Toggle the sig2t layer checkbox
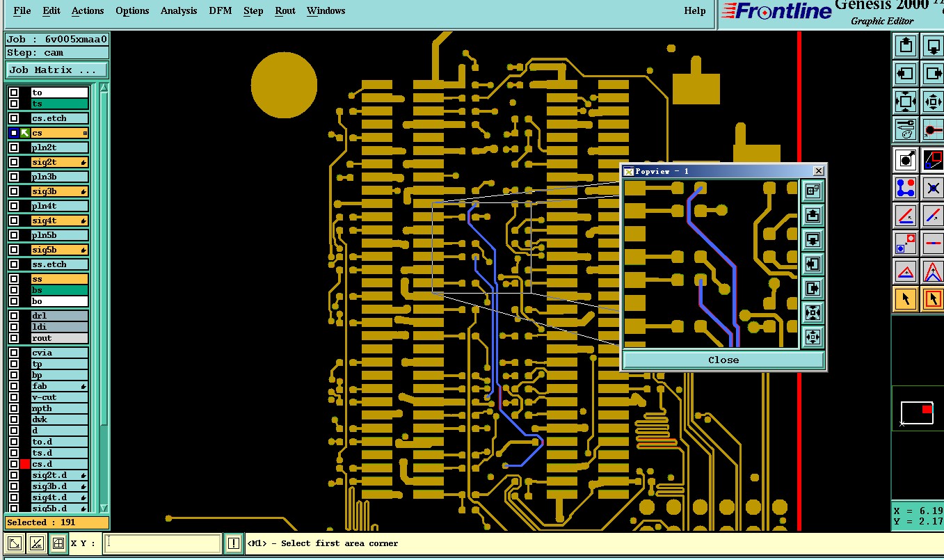944x560 pixels. click(14, 162)
